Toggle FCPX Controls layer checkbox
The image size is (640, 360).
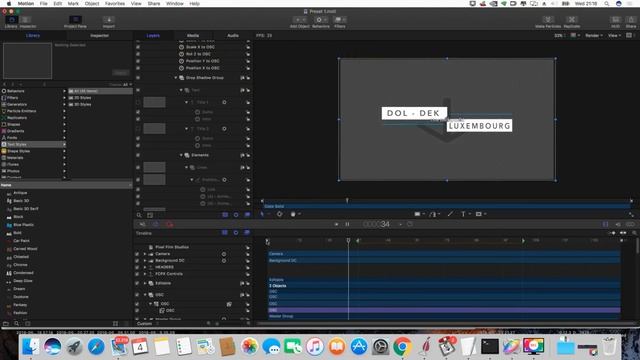click(x=137, y=274)
